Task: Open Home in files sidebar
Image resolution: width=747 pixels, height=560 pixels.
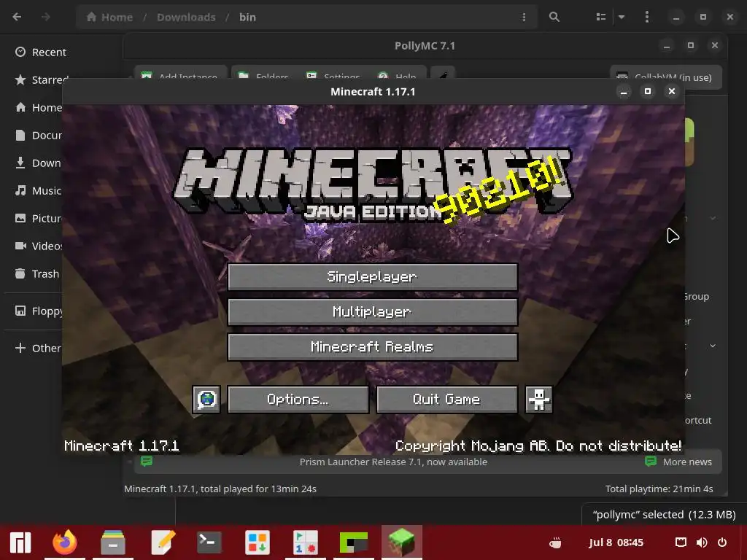Action: 37,107
